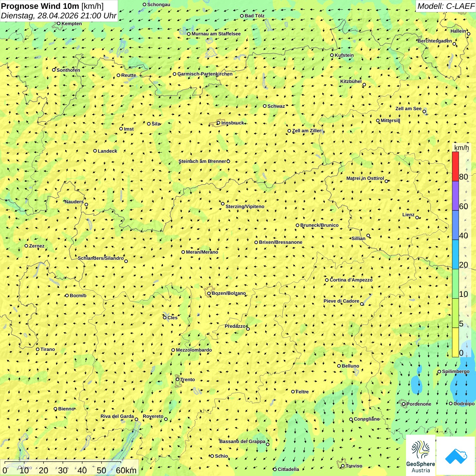The width and height of the screenshot is (476, 476).
Task: Select the Kempten city marker circle
Action: [x=58, y=23]
